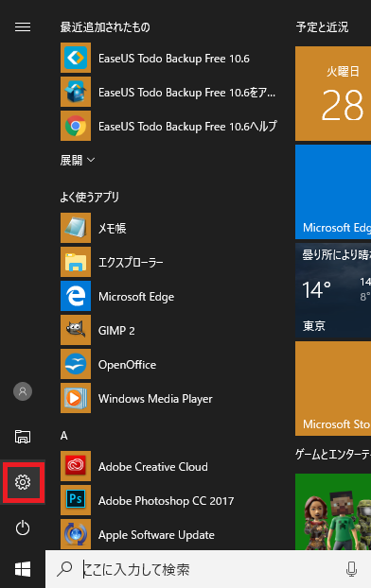Viewport: 371px width, 588px height.
Task: Open the user account icon in sidebar
Action: (23, 391)
